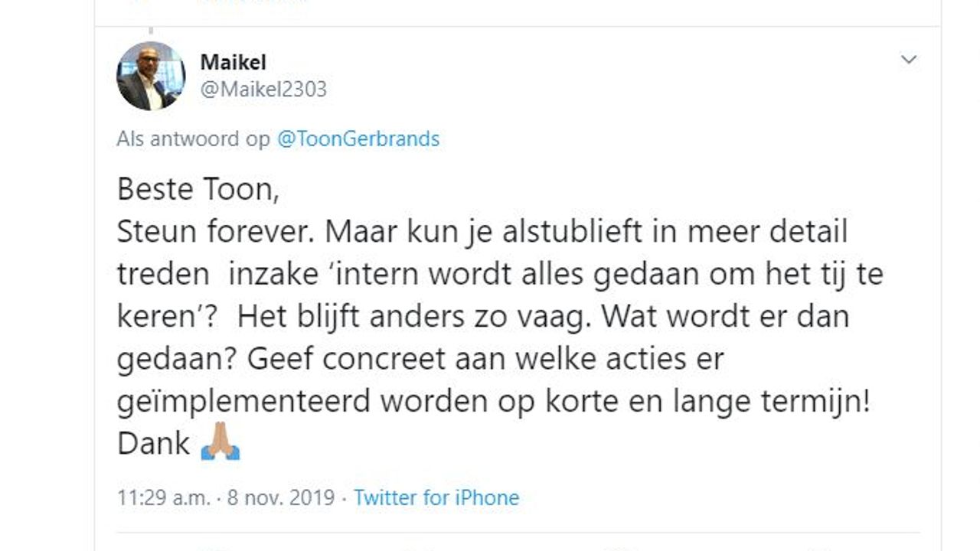Expand the tweet options chevron

(x=909, y=60)
